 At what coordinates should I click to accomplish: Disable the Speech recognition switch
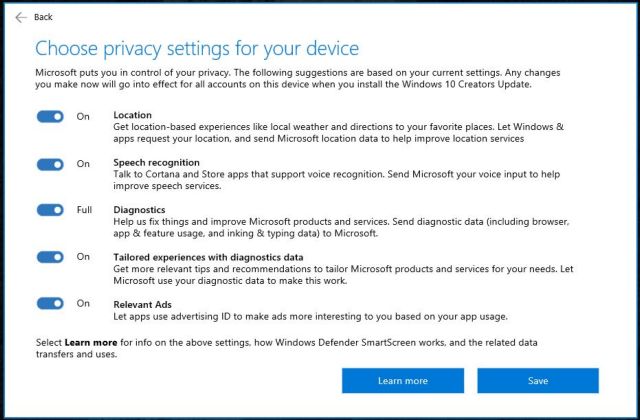tap(50, 163)
